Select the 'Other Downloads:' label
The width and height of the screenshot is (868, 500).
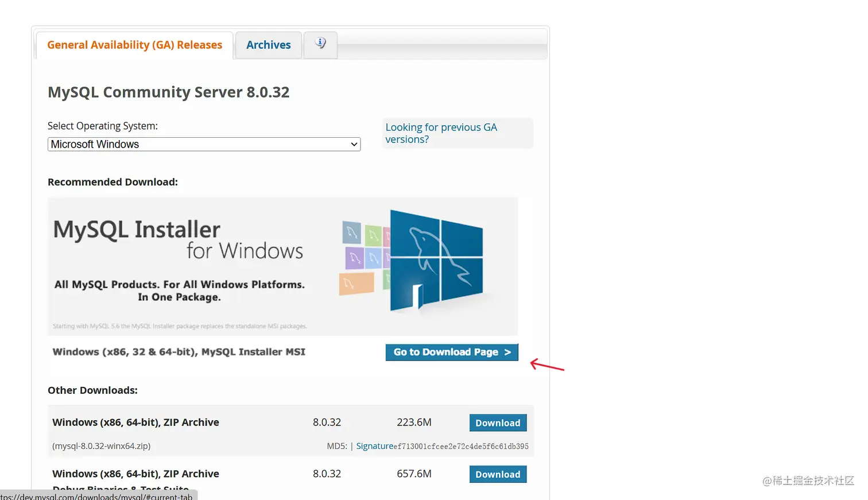pos(92,390)
